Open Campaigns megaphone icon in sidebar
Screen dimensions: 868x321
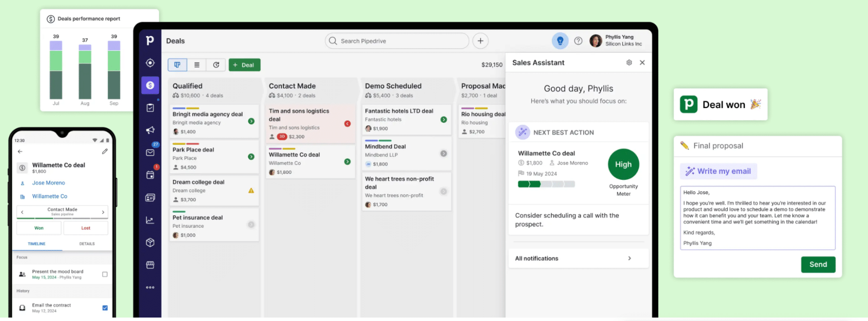point(150,130)
